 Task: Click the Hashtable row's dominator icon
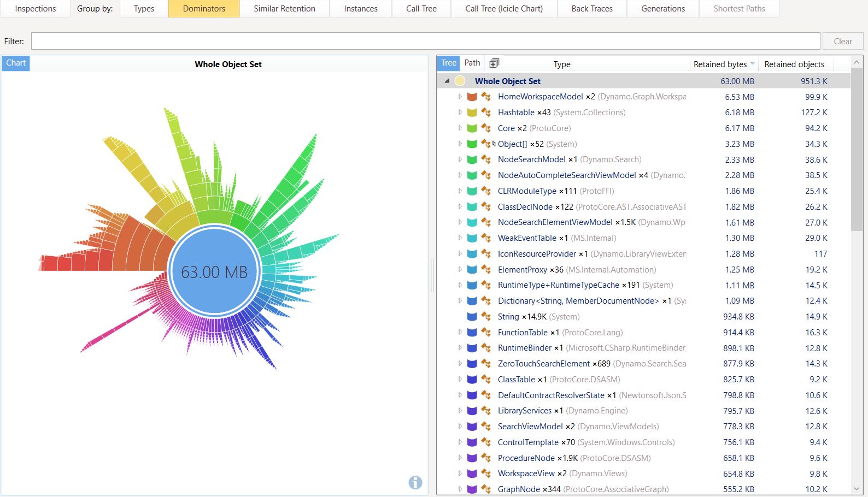pyautogui.click(x=486, y=113)
